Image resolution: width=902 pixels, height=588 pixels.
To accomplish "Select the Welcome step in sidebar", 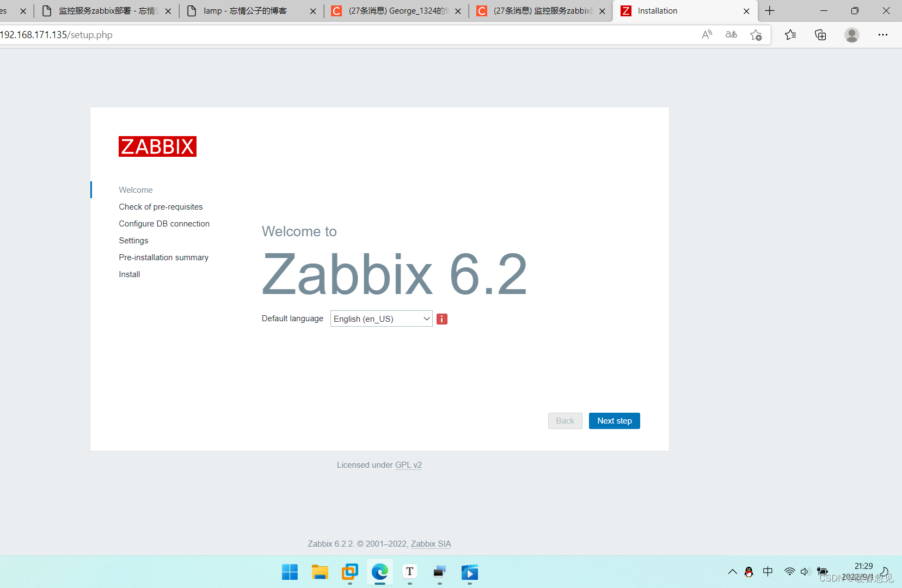I will click(136, 190).
